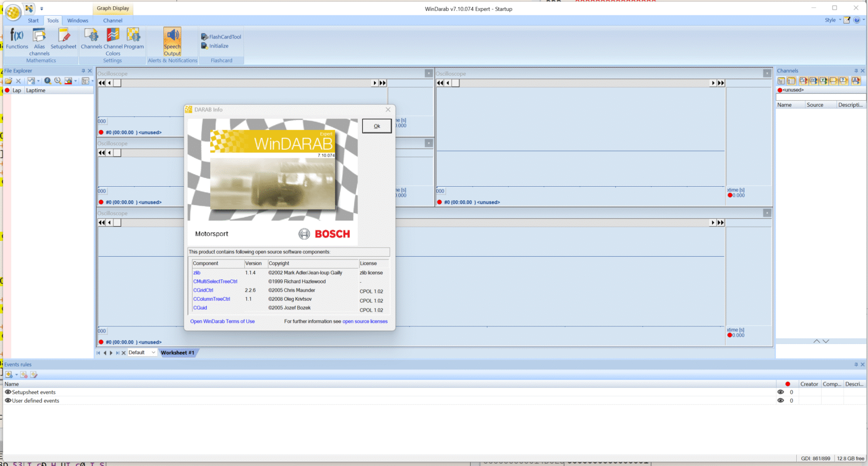Expand the help dropdown arrow
The height and width of the screenshot is (466, 868).
tap(863, 20)
